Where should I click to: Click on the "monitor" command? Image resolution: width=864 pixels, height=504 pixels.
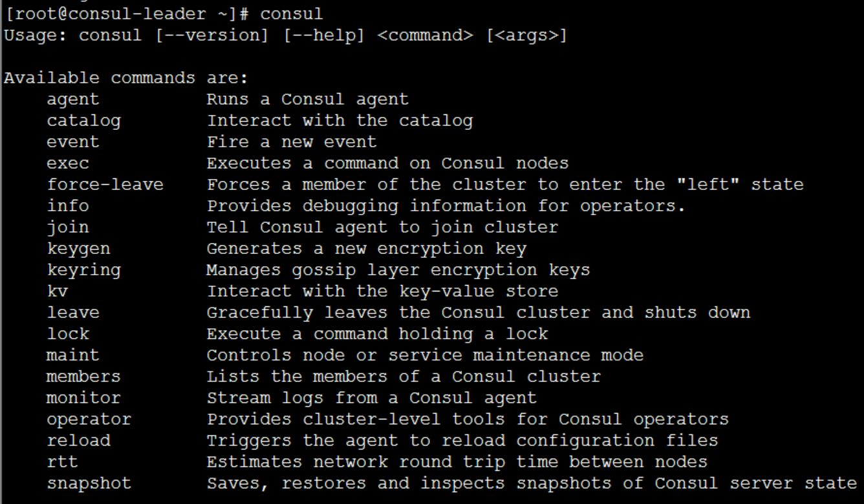pyautogui.click(x=83, y=398)
